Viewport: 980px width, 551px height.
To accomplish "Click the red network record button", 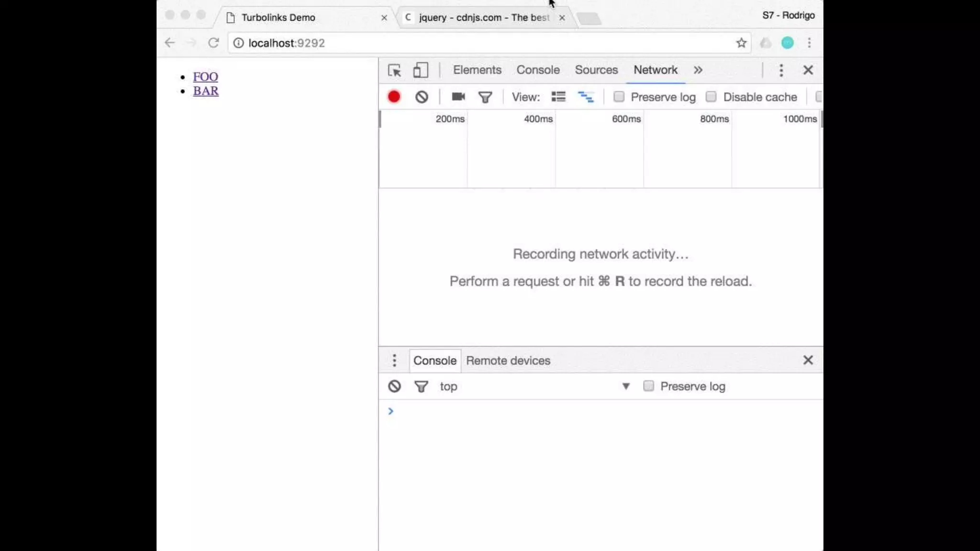I will pos(394,97).
